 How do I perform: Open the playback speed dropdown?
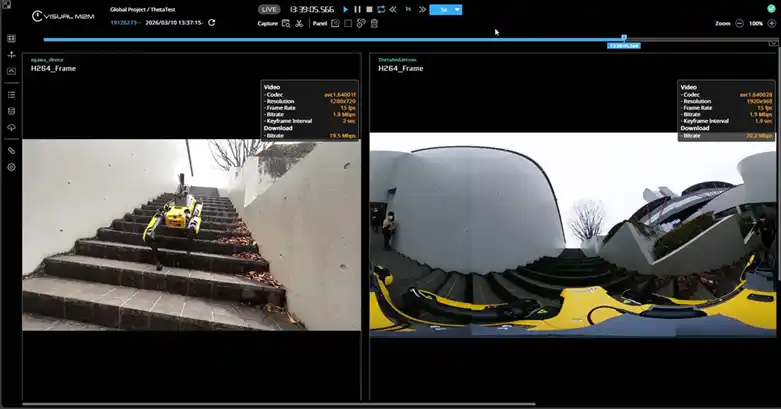446,9
